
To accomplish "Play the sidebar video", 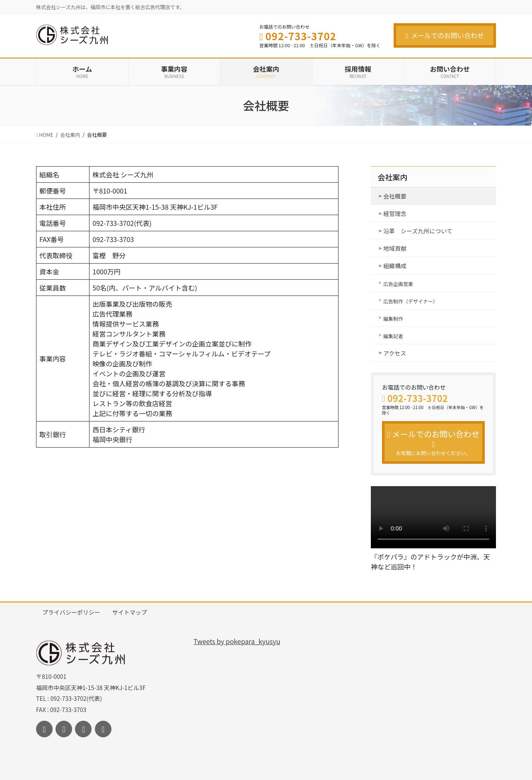I will click(x=381, y=528).
